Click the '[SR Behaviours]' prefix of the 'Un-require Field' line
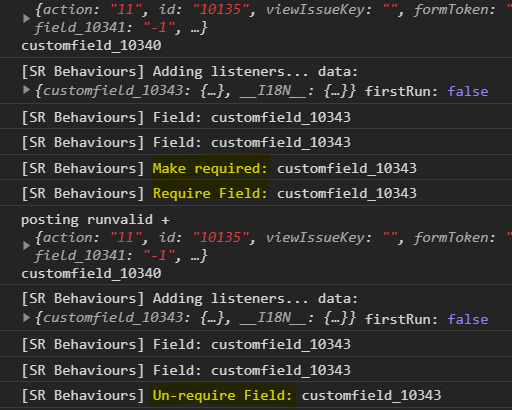 83,395
